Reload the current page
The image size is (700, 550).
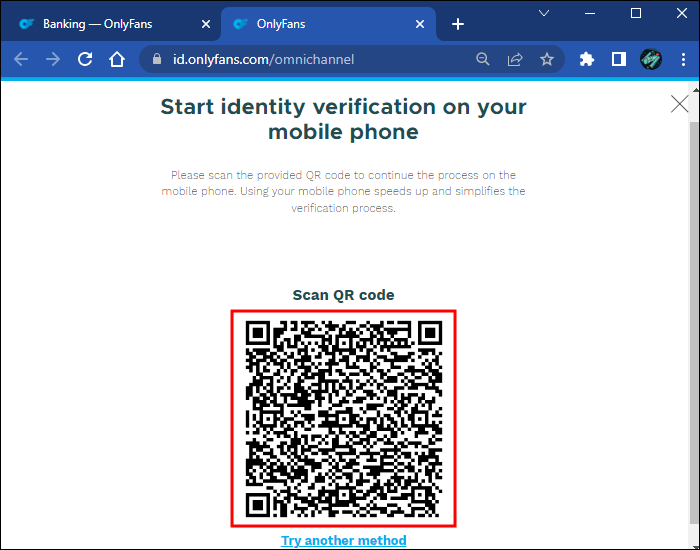[x=85, y=59]
